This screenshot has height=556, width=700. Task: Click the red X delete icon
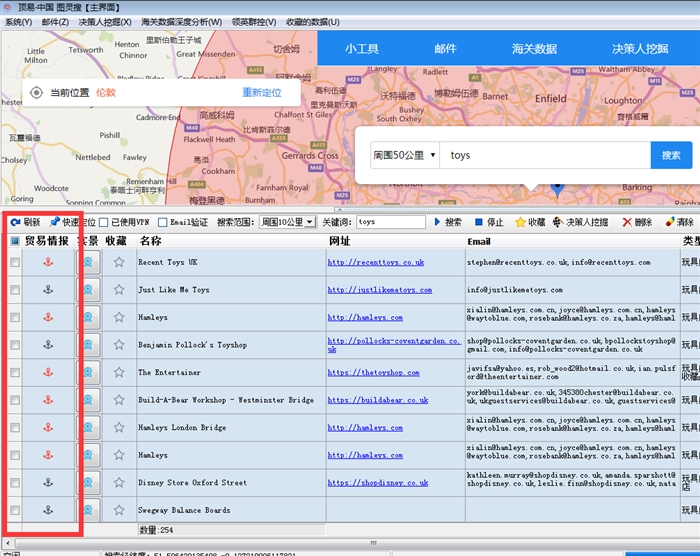tap(627, 222)
